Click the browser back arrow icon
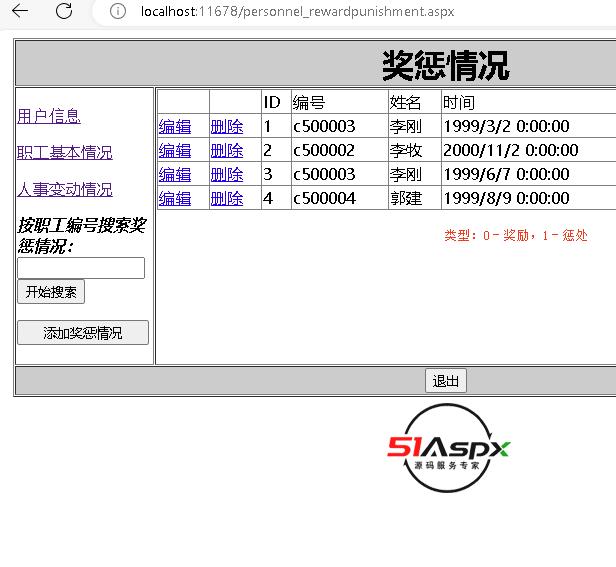 (x=19, y=12)
